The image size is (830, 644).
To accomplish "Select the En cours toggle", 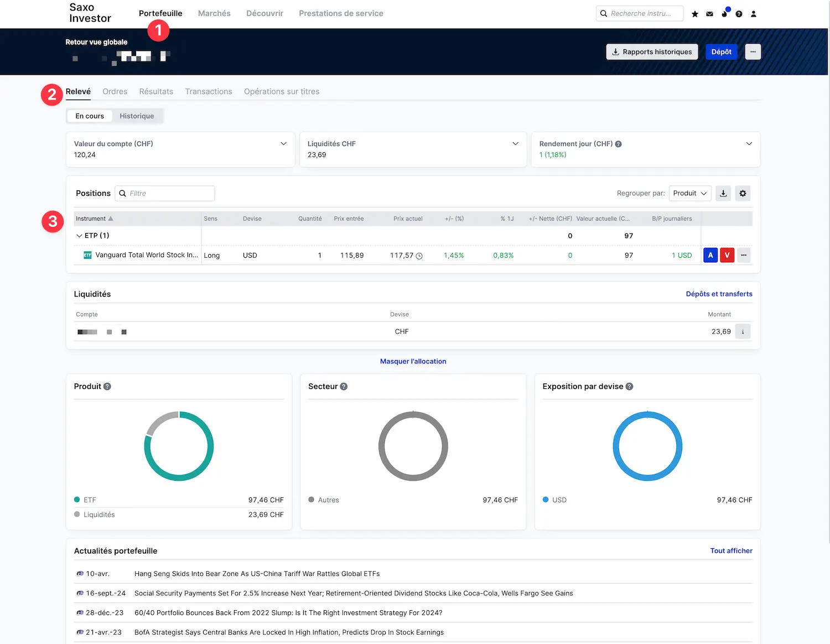I will 90,116.
